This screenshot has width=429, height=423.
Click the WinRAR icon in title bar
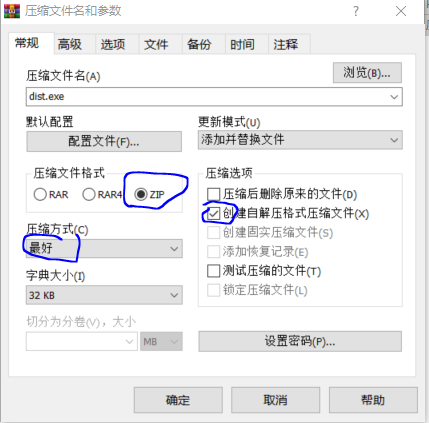click(x=12, y=11)
